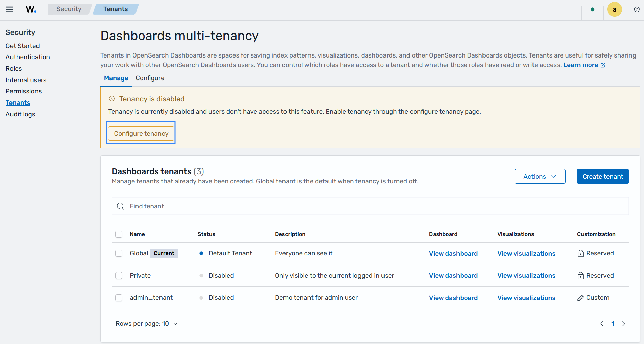Click the Custom label in admin_tenant row
The width and height of the screenshot is (644, 344).
coord(598,298)
